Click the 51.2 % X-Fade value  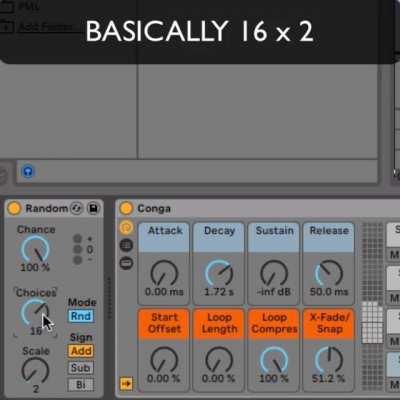coord(328,378)
